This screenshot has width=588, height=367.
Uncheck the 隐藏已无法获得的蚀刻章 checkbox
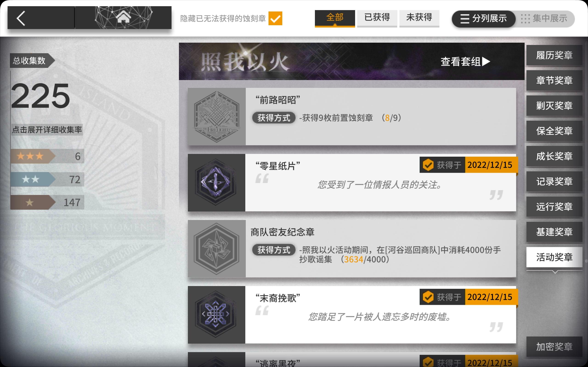[275, 18]
